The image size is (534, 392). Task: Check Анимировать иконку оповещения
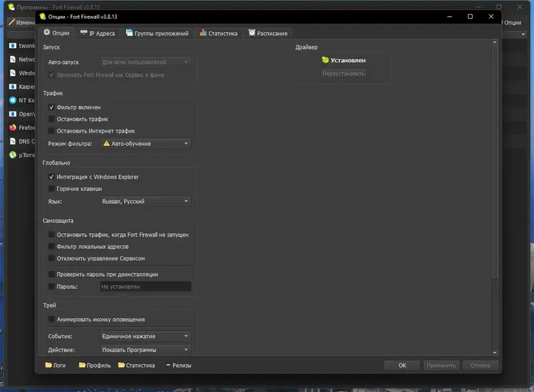tap(51, 319)
